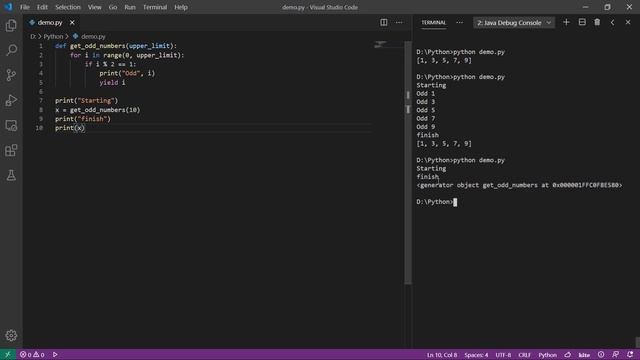Click the terminal command prompt input

pyautogui.click(x=436, y=202)
